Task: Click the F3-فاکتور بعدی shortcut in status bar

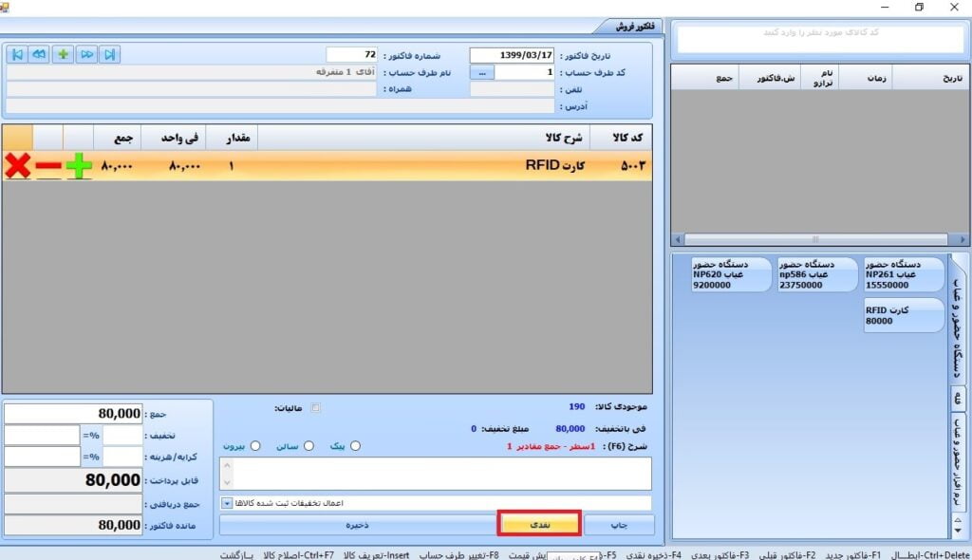Action: tap(720, 555)
